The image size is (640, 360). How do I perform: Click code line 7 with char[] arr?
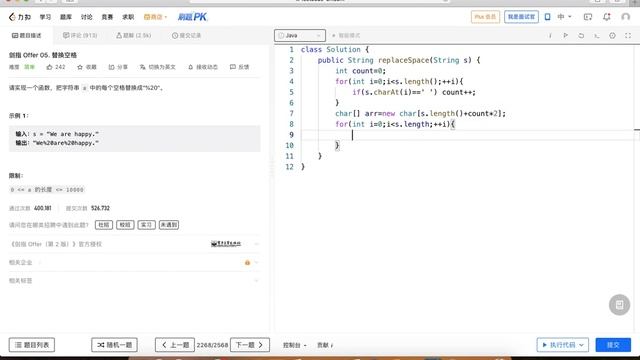pyautogui.click(x=420, y=113)
